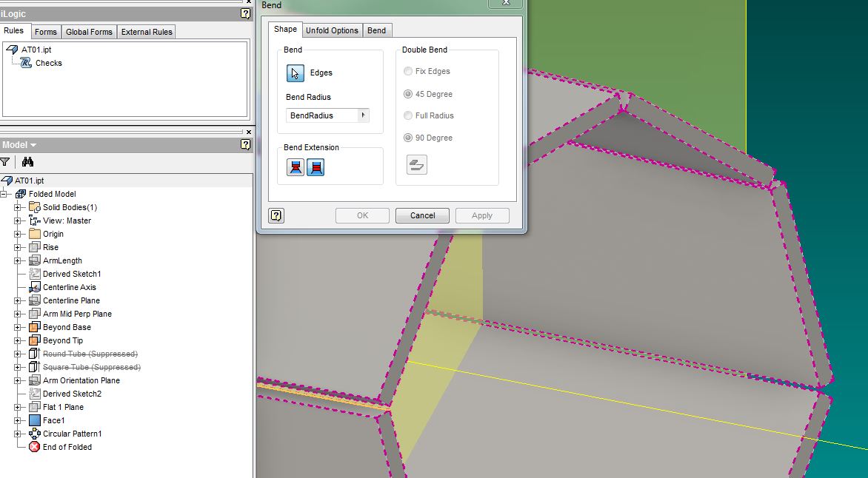Click the browser filter icon in Model panel
The width and height of the screenshot is (868, 478).
(x=6, y=161)
